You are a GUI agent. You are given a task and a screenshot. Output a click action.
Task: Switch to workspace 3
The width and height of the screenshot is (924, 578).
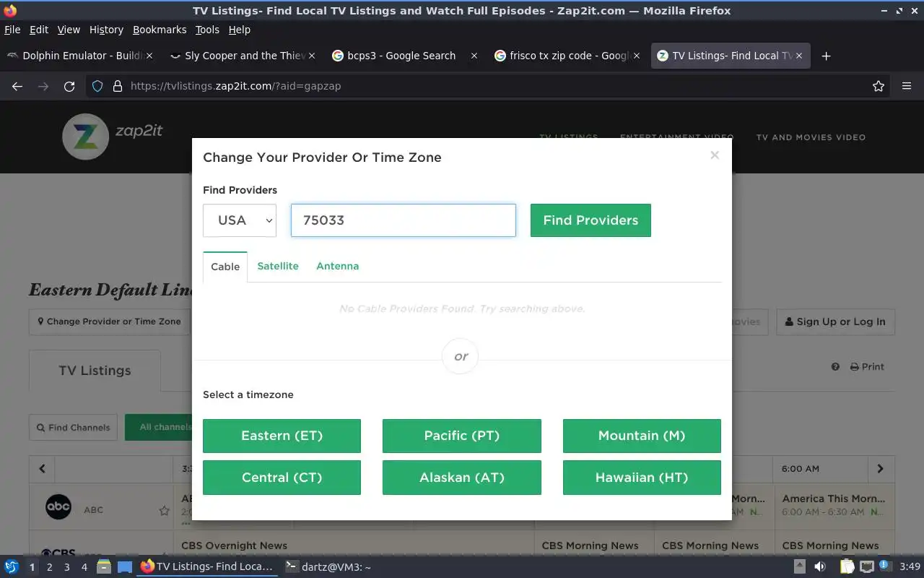click(66, 567)
